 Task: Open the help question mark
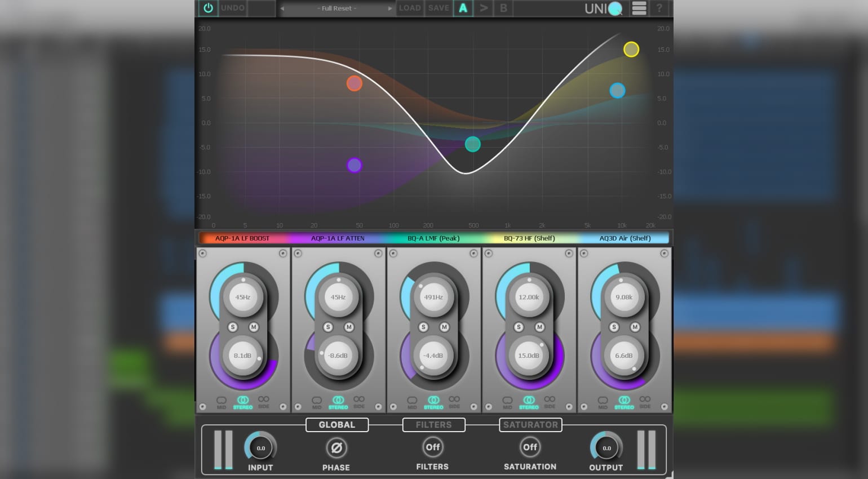[659, 8]
